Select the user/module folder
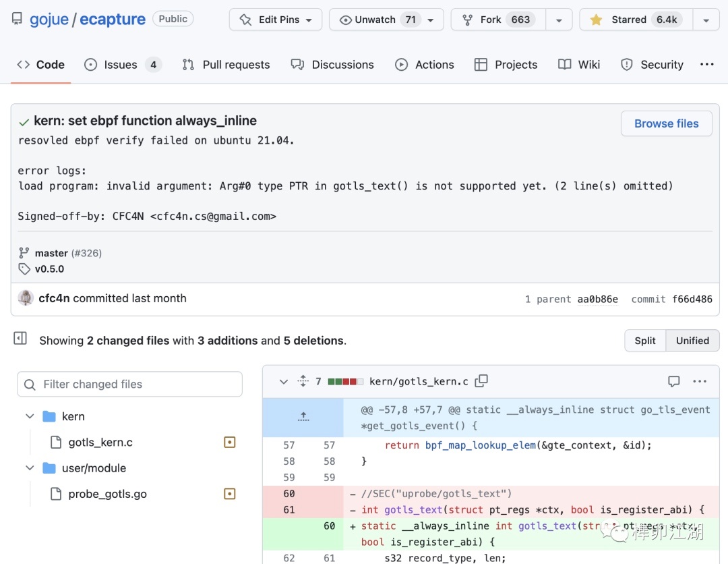The image size is (728, 564). coord(94,468)
